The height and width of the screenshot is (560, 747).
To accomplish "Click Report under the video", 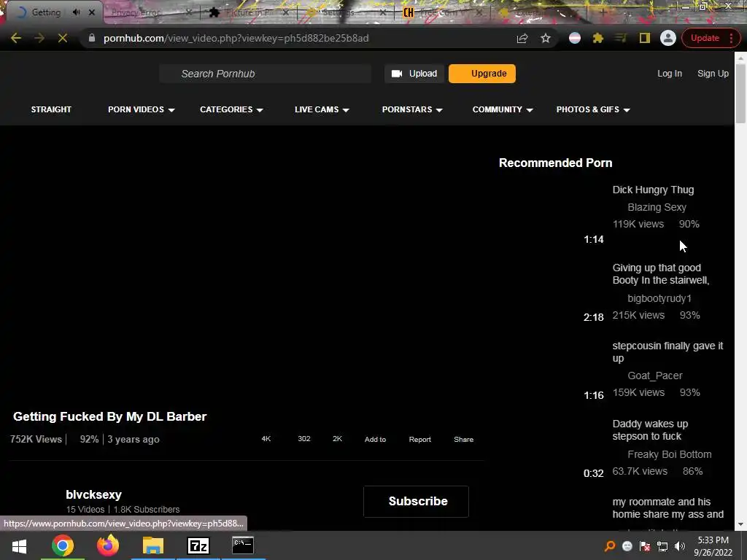I will 419,440.
